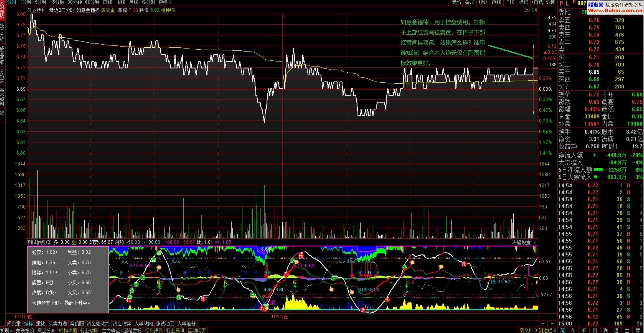Click the 叠加 overlay button
Image resolution: width=644 pixels, height=333 pixels.
click(x=470, y=2)
